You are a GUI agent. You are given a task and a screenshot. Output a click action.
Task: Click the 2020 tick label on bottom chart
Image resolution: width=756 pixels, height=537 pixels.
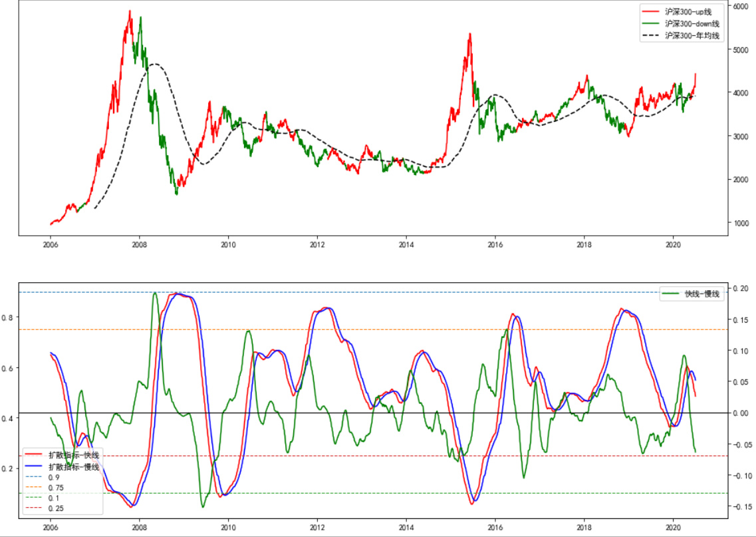pyautogui.click(x=673, y=526)
